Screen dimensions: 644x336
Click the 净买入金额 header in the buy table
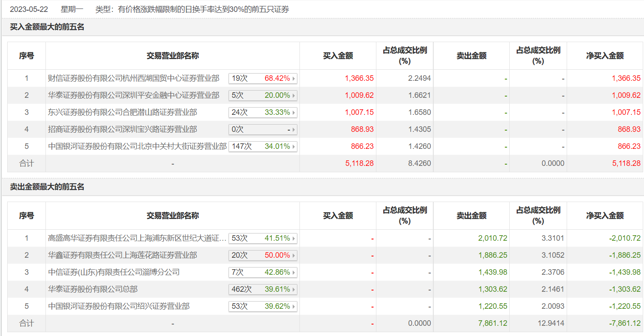605,56
